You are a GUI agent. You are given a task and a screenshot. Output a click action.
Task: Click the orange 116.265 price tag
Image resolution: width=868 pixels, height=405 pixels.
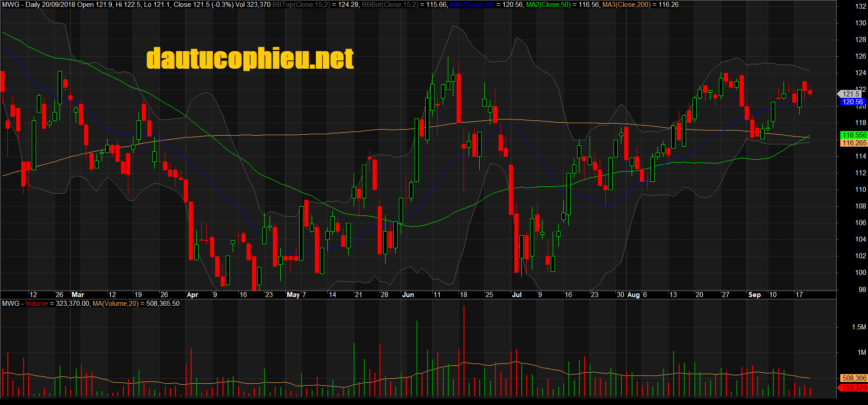(x=854, y=143)
